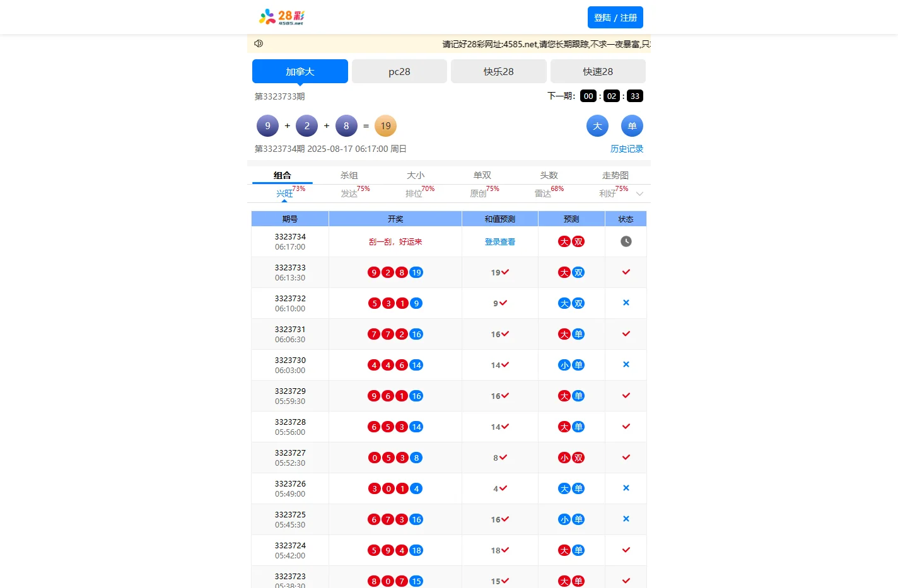Click the 开奖 column header
Image resolution: width=898 pixels, height=588 pixels.
coord(395,219)
